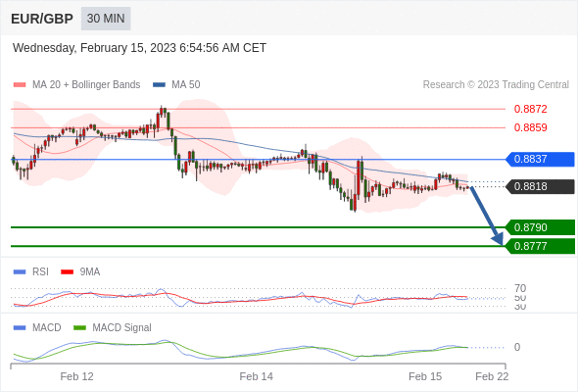Click the 0.8859 resistance level label

[530, 127]
